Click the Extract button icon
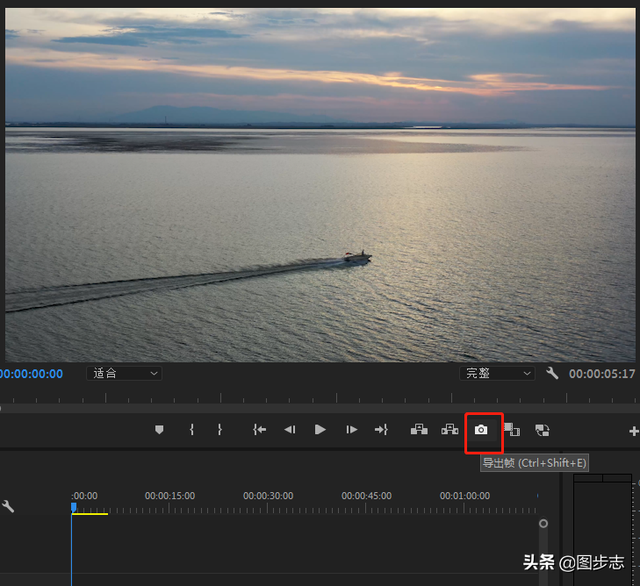640x586 pixels. (450, 430)
